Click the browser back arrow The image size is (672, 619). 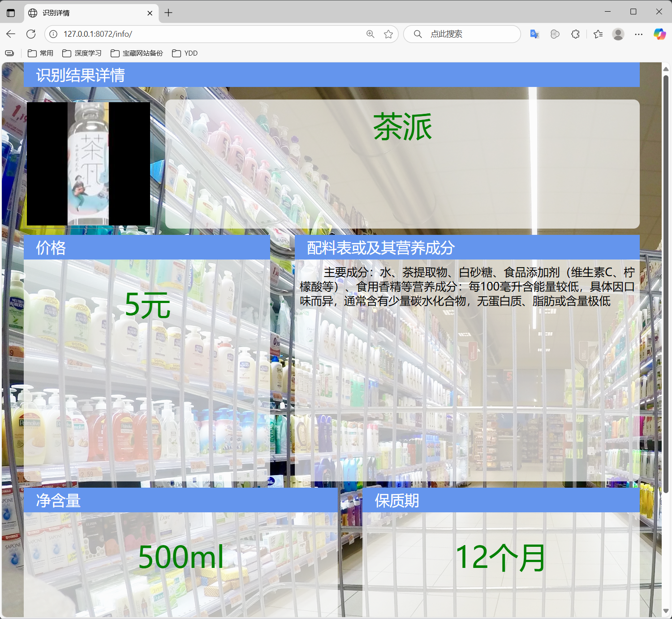tap(11, 34)
